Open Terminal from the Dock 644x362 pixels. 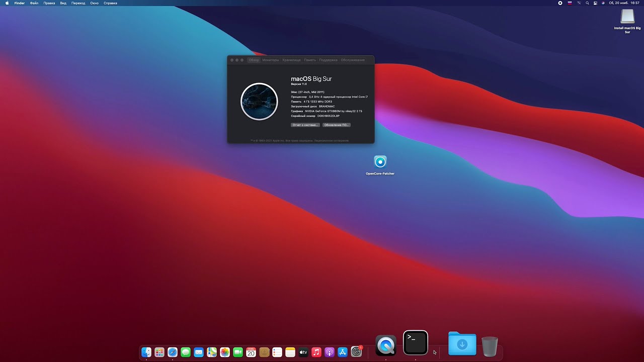point(416,343)
